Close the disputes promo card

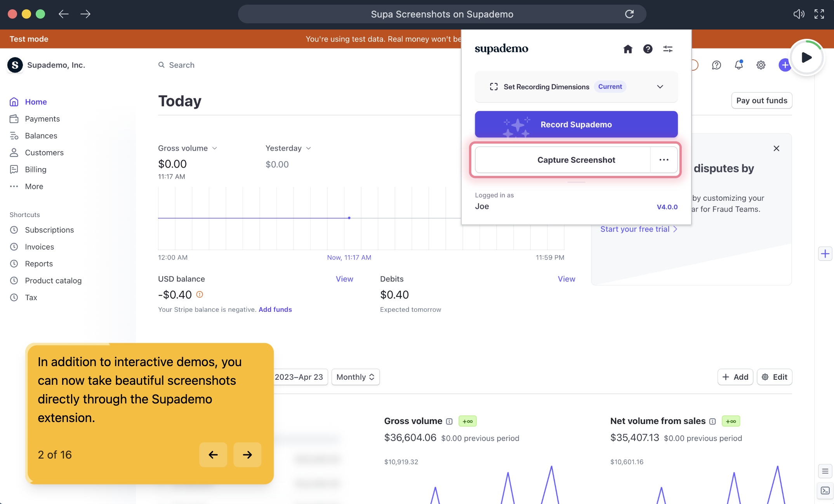click(776, 148)
